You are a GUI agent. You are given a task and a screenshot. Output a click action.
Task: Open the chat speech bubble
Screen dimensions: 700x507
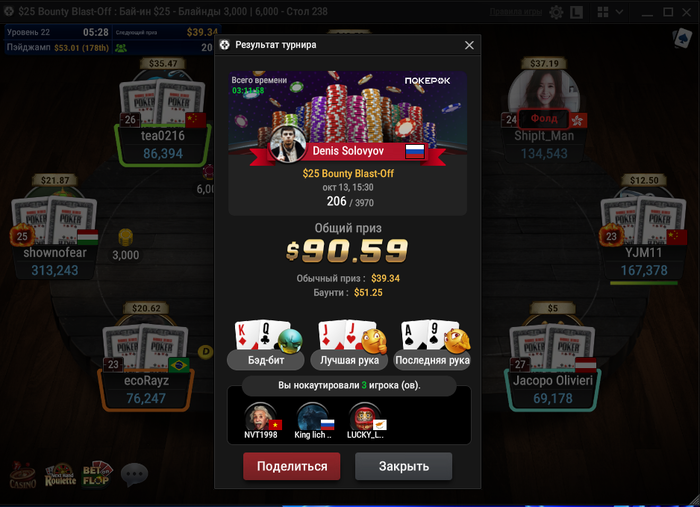coord(134,474)
